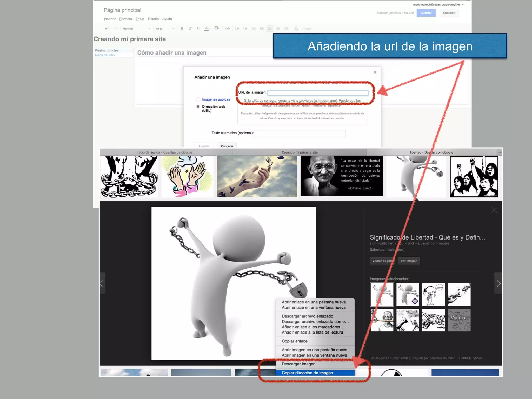Switch to Creando mi primera site tab
The height and width of the screenshot is (399, 532).
click(300, 152)
